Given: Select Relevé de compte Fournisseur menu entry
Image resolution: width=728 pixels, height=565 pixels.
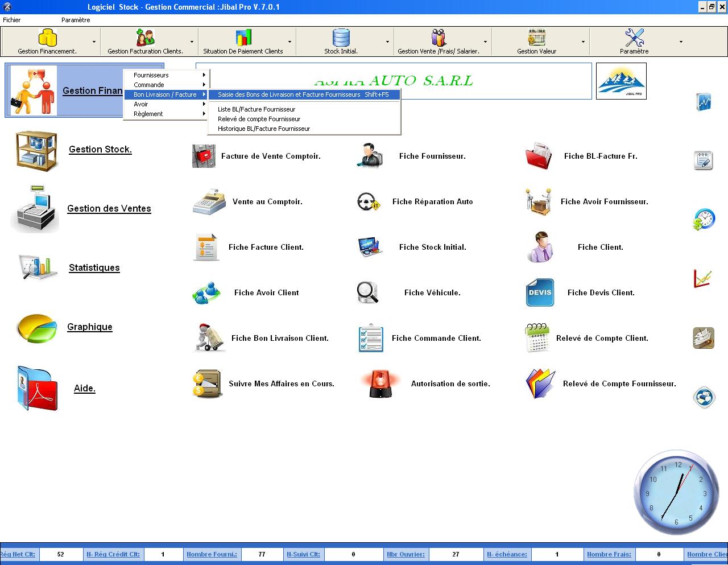Looking at the screenshot, I should 304,119.
